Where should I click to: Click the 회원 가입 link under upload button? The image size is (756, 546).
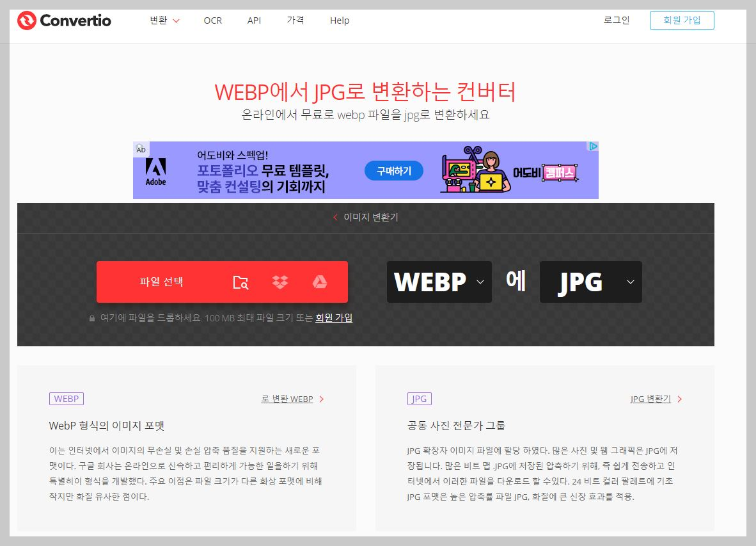(x=334, y=318)
